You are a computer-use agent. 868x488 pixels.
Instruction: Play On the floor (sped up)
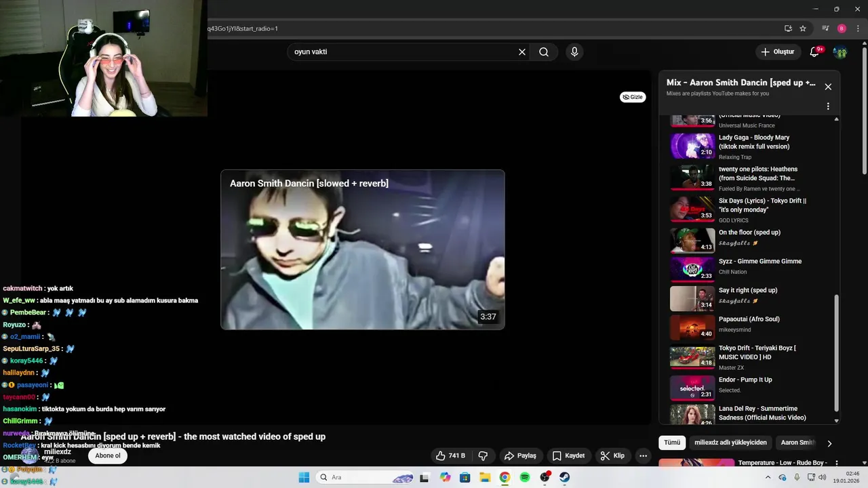751,240
